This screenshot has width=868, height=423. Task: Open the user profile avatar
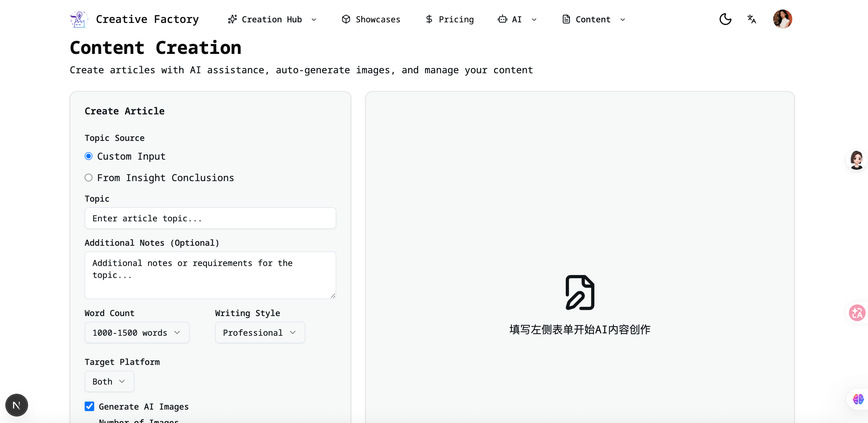[782, 19]
